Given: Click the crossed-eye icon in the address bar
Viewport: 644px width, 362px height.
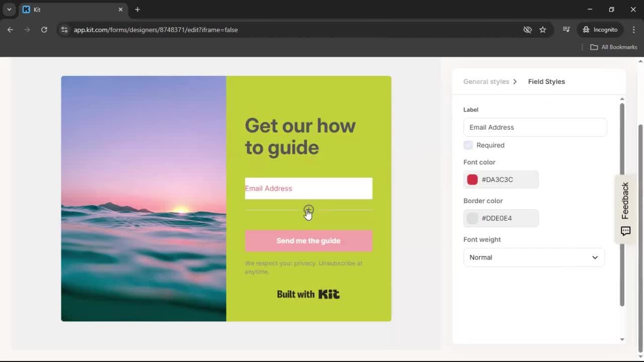Looking at the screenshot, I should click(x=527, y=30).
